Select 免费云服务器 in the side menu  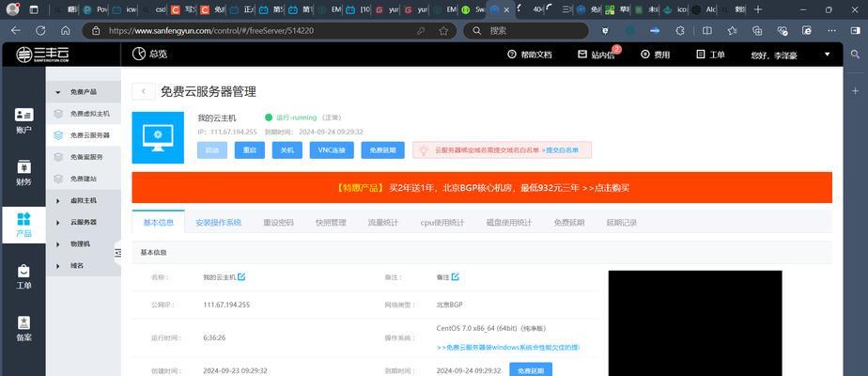point(83,135)
